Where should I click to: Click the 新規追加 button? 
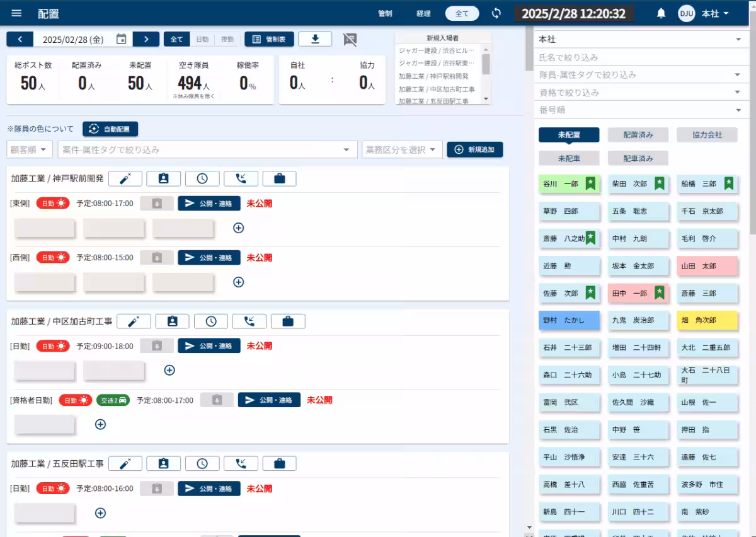coord(475,150)
